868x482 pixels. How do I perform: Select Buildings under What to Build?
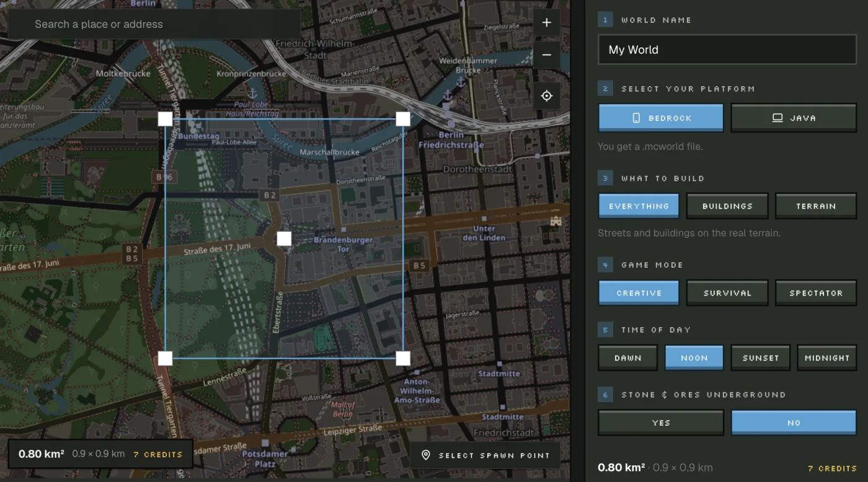point(727,206)
